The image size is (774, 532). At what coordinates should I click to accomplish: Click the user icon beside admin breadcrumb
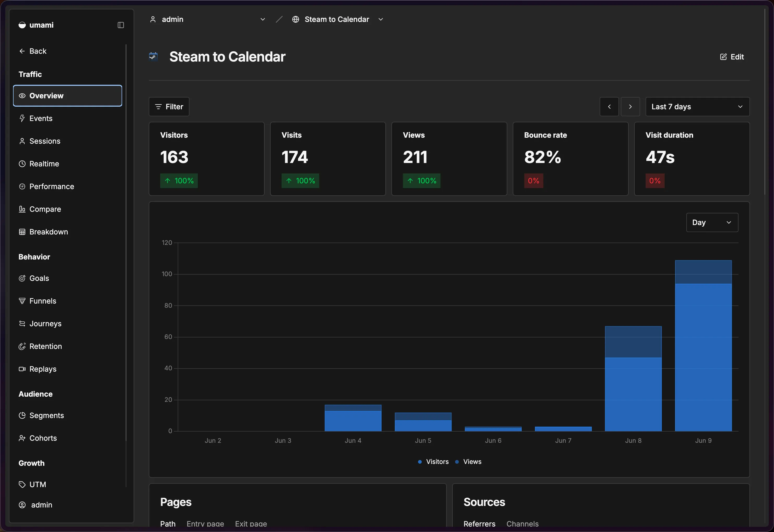click(153, 19)
